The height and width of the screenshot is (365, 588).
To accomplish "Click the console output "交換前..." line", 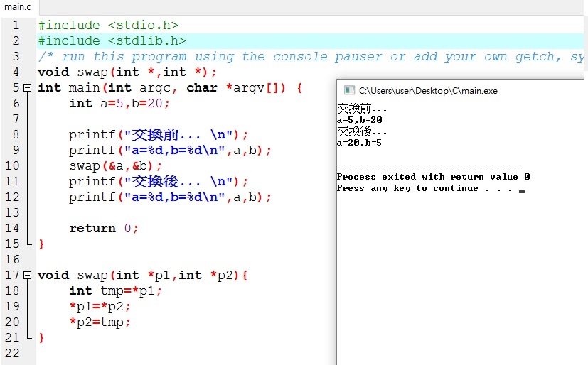I will coord(361,109).
